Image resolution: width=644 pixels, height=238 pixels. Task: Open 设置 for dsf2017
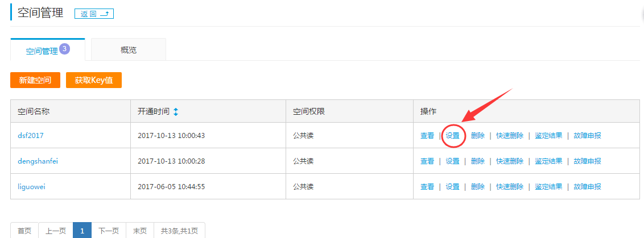[452, 136]
